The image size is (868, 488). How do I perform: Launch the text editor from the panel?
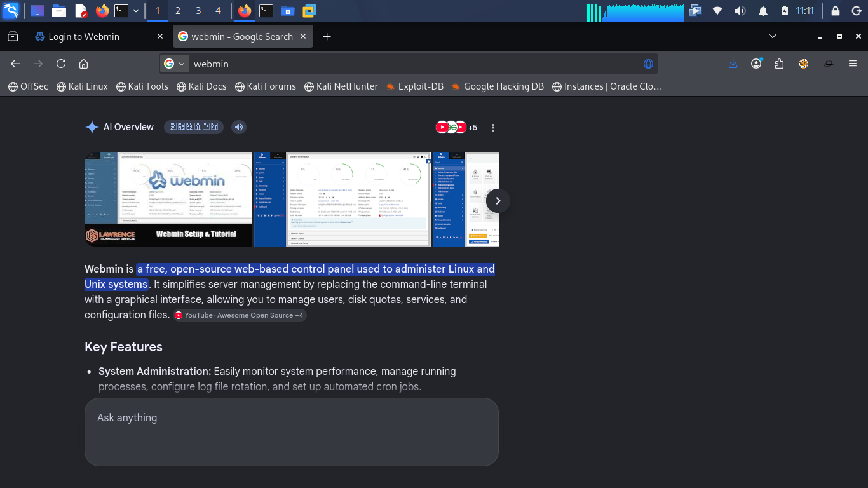point(81,11)
